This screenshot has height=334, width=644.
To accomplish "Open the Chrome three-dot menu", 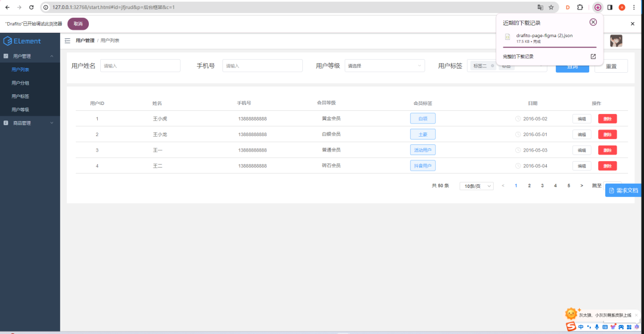I will pos(634,7).
